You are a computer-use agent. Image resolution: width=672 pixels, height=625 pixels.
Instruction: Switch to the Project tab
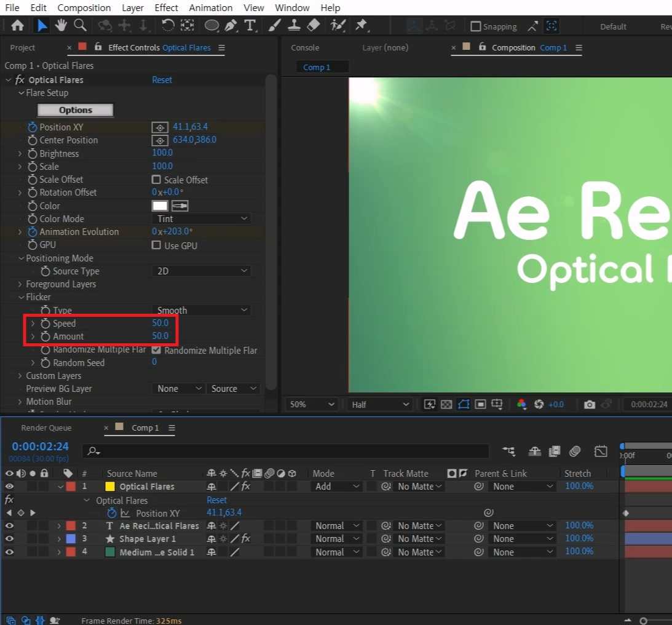pos(22,47)
